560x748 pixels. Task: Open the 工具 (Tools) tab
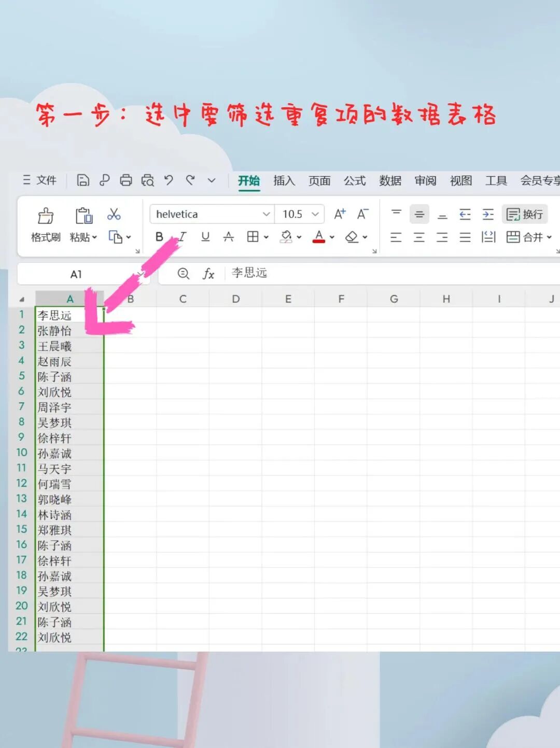(x=496, y=180)
